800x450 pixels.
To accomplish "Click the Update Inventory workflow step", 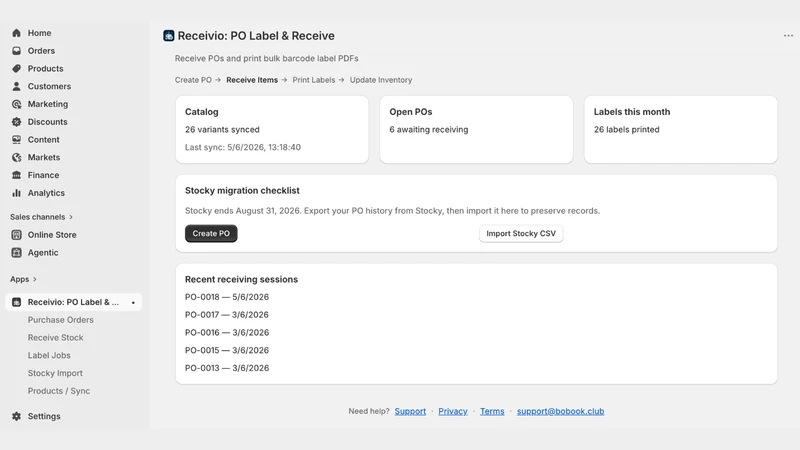I will [381, 80].
